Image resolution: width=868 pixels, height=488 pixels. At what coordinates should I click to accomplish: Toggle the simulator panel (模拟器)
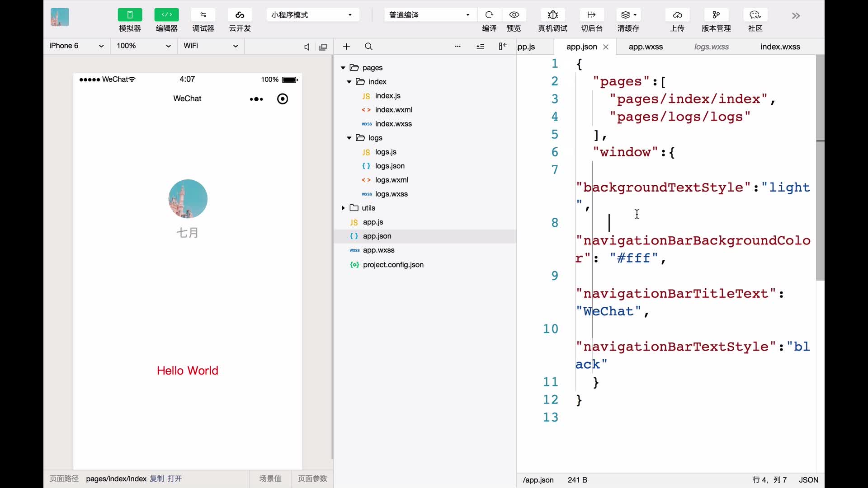click(x=130, y=15)
